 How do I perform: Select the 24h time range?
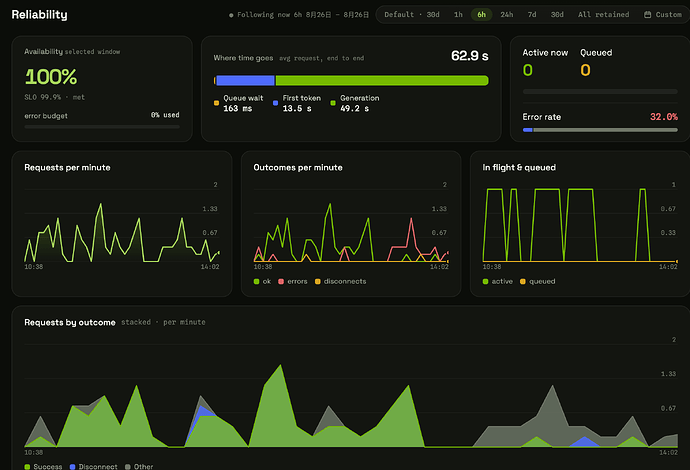(x=506, y=15)
